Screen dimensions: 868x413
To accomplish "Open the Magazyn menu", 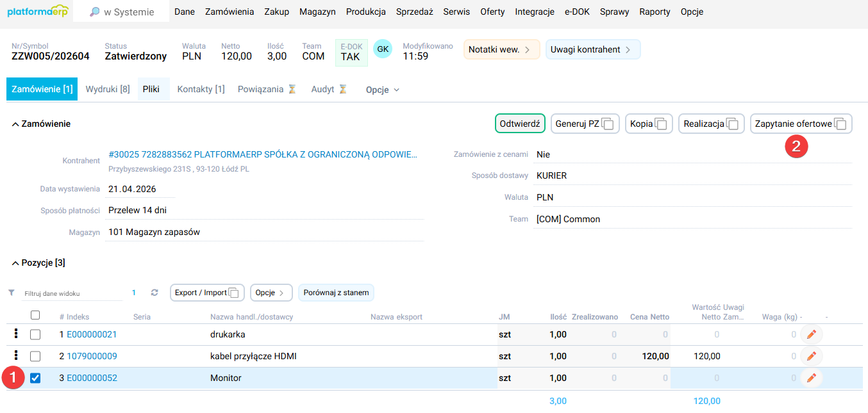I will [317, 12].
